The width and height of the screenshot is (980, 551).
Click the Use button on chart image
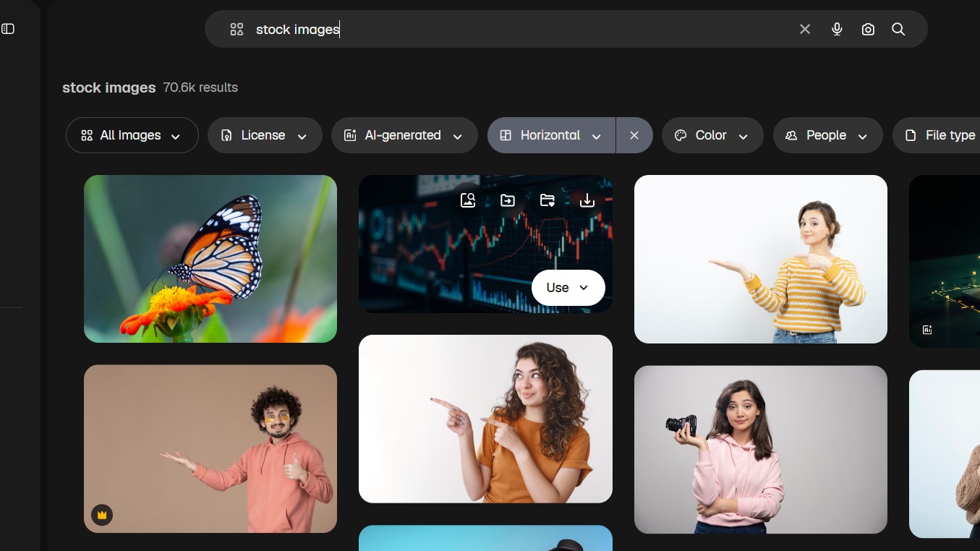[x=568, y=288]
